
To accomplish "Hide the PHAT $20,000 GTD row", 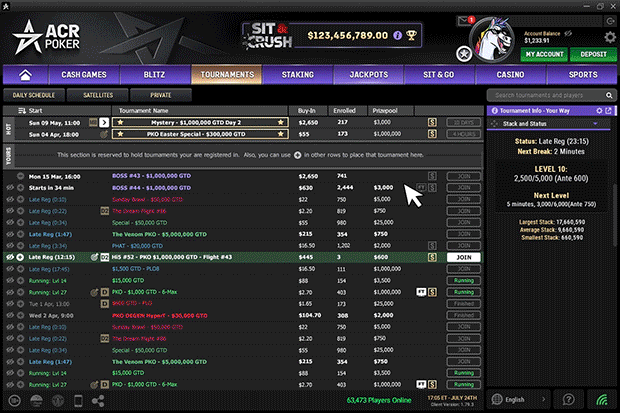I will 10,246.
